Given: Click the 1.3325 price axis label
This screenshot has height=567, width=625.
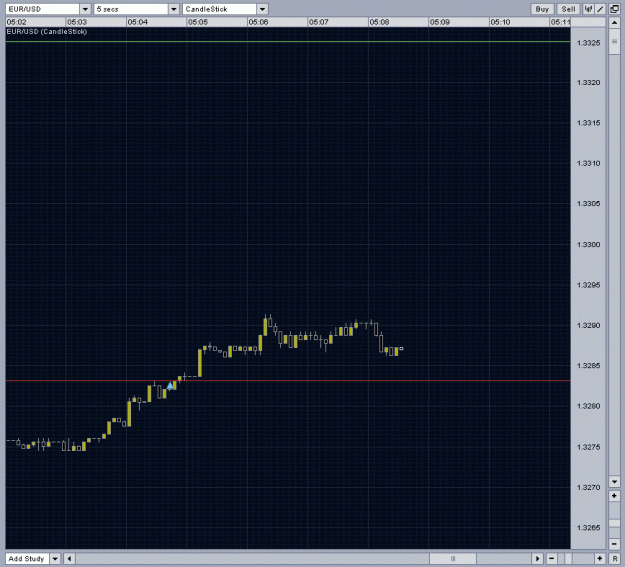Looking at the screenshot, I should click(588, 43).
